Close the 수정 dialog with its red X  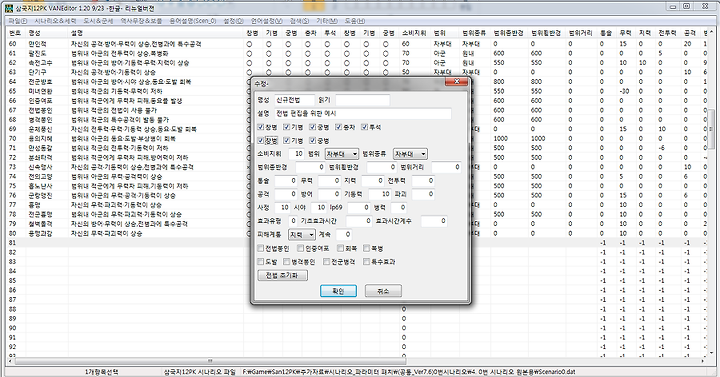pyautogui.click(x=456, y=82)
